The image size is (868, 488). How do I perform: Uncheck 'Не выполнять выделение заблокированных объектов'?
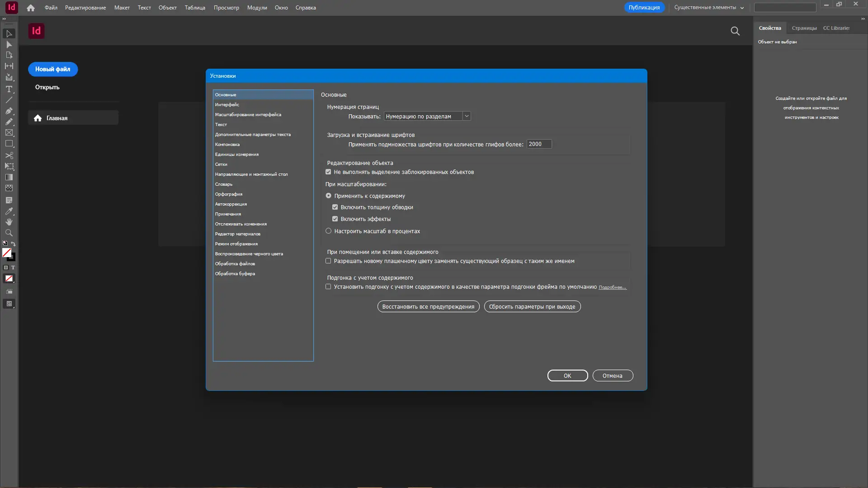click(328, 172)
